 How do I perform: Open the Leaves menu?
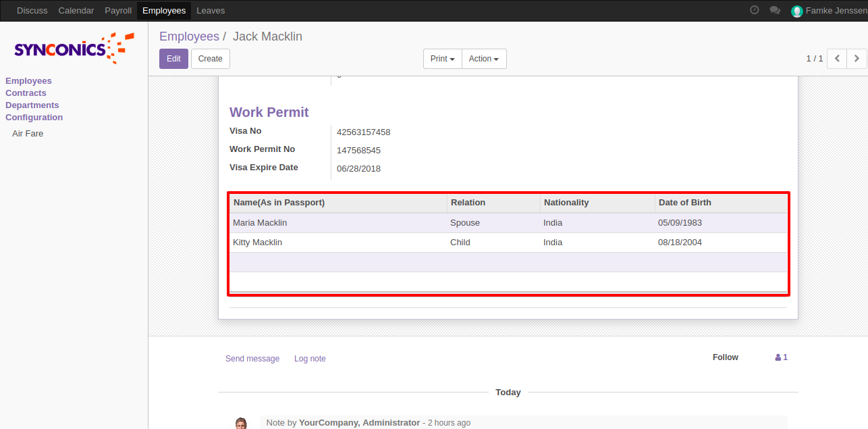(x=211, y=11)
